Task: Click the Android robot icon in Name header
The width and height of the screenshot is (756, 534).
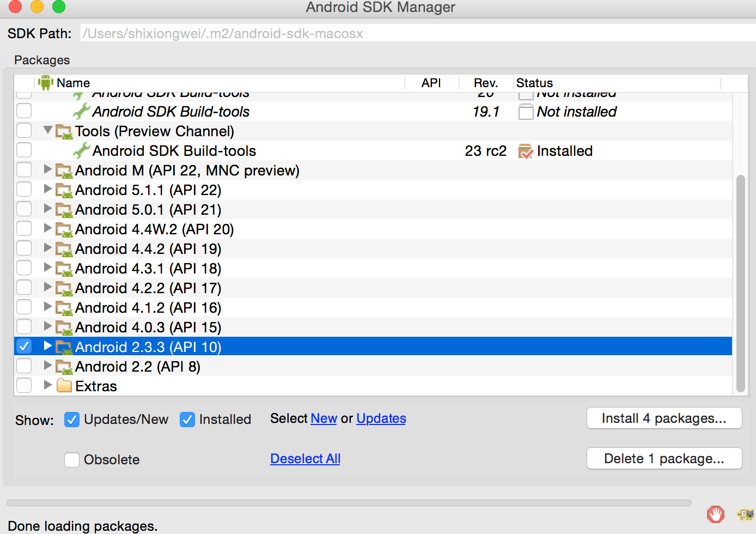Action: pos(46,83)
